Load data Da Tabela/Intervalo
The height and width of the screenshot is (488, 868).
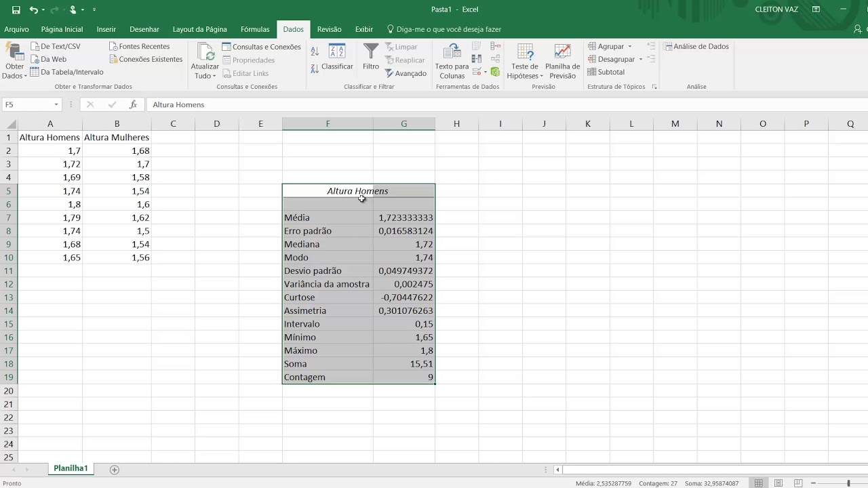coord(66,72)
